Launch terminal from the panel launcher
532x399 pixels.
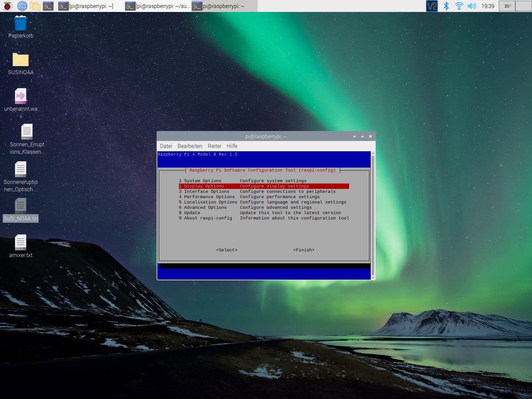click(x=48, y=6)
